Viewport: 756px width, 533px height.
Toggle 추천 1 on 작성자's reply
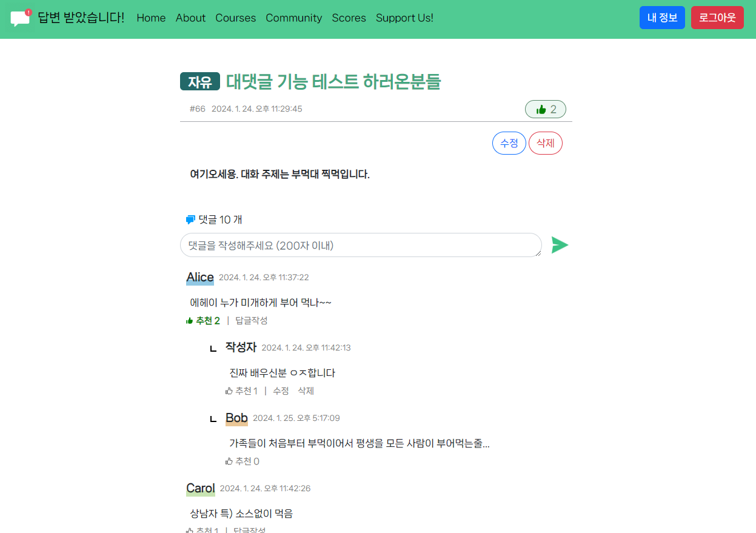(x=241, y=391)
